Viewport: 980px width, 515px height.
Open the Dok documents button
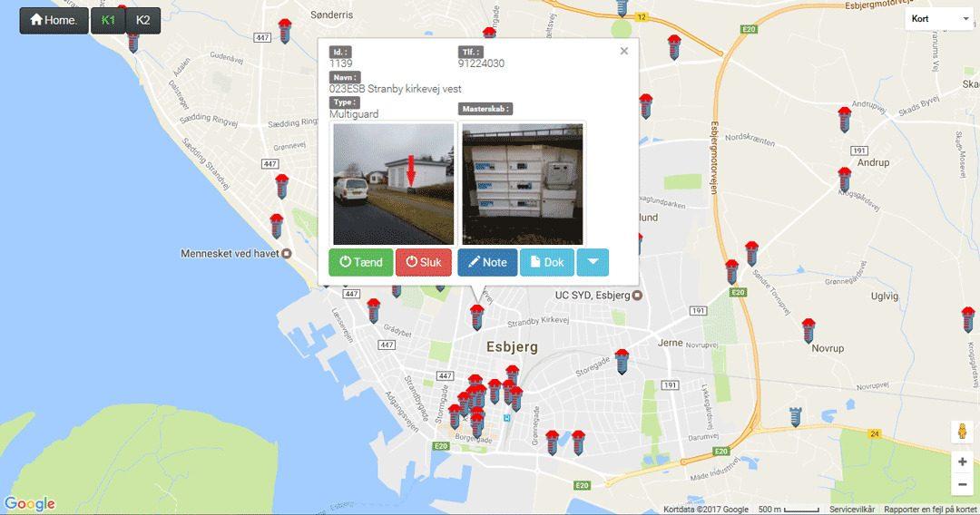coord(547,262)
